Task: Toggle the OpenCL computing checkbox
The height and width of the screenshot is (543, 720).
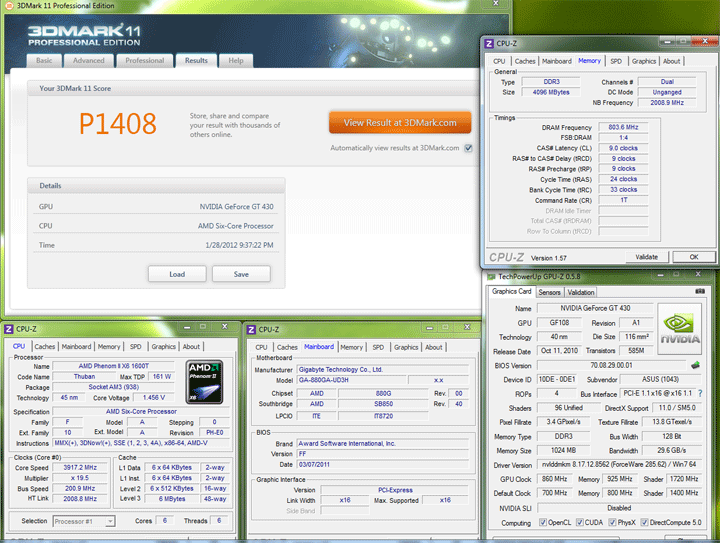Action: click(543, 522)
